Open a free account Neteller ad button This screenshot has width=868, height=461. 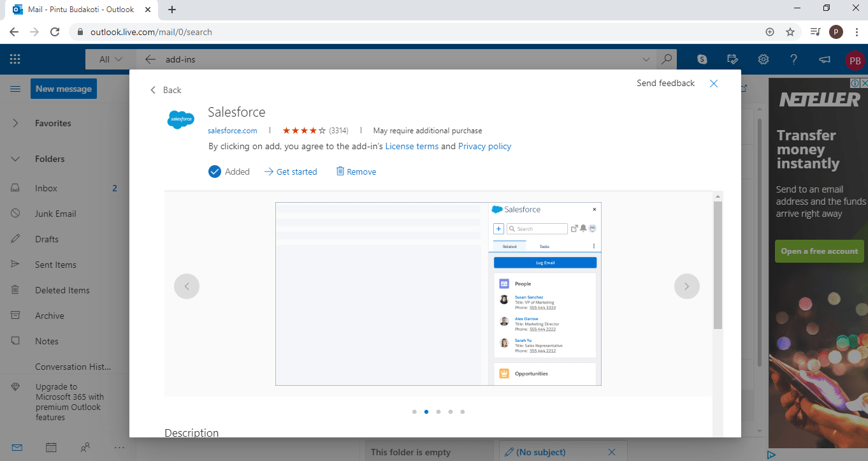click(820, 251)
